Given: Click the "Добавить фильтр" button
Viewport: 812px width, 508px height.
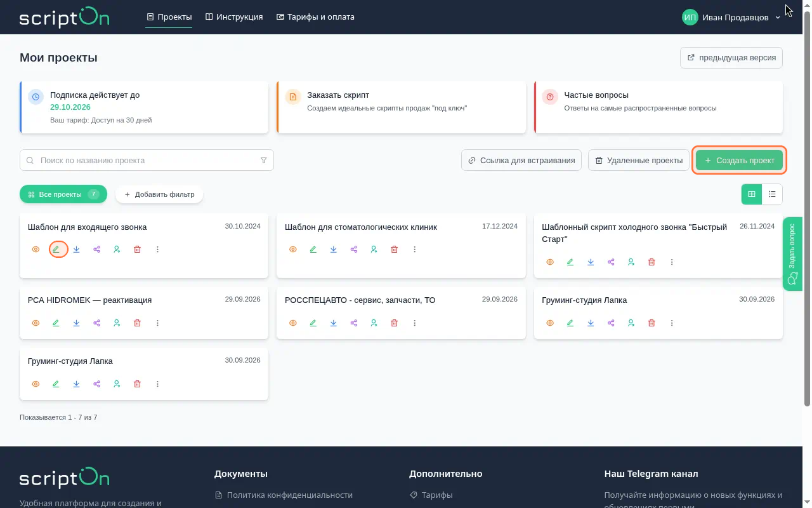Looking at the screenshot, I should click(x=159, y=194).
